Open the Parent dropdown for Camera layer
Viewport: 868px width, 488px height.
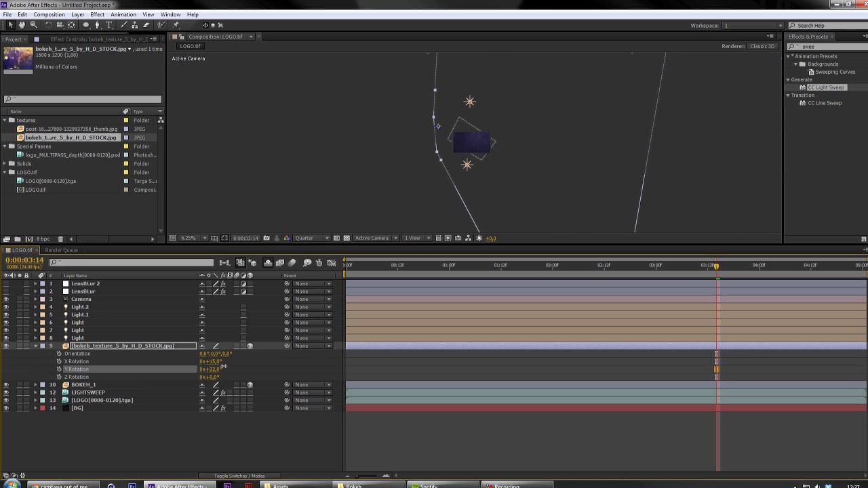click(312, 299)
